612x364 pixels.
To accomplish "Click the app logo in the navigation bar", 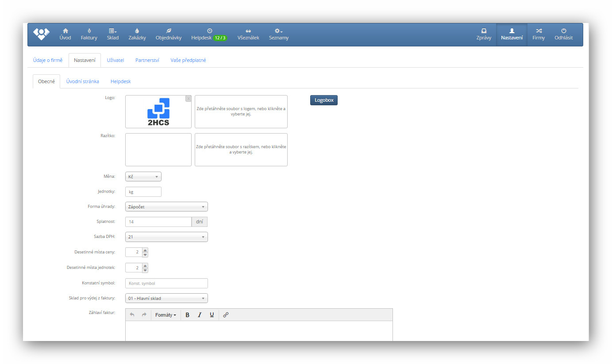I will (41, 34).
